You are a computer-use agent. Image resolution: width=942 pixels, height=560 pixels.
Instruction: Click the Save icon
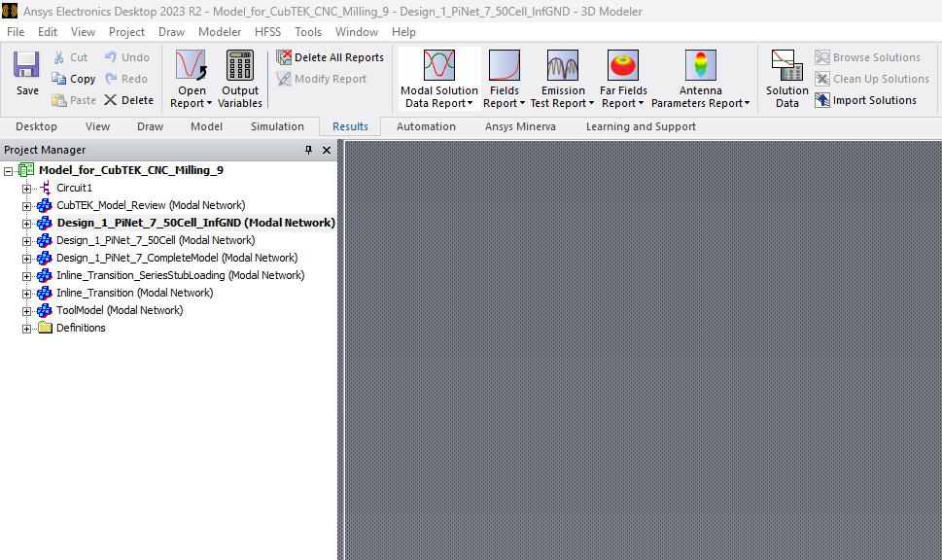pyautogui.click(x=26, y=65)
